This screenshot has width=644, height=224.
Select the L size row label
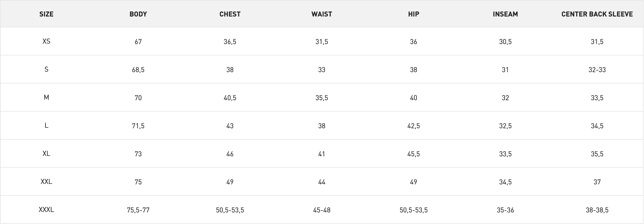tap(46, 125)
